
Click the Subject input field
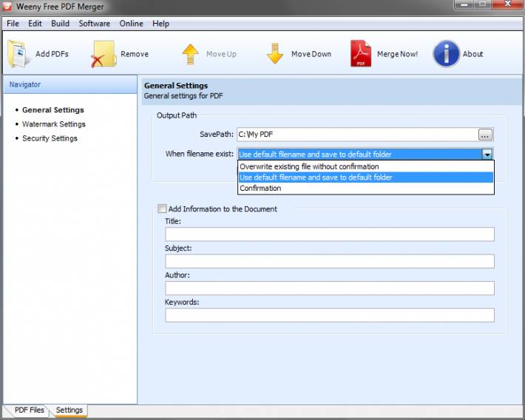330,261
